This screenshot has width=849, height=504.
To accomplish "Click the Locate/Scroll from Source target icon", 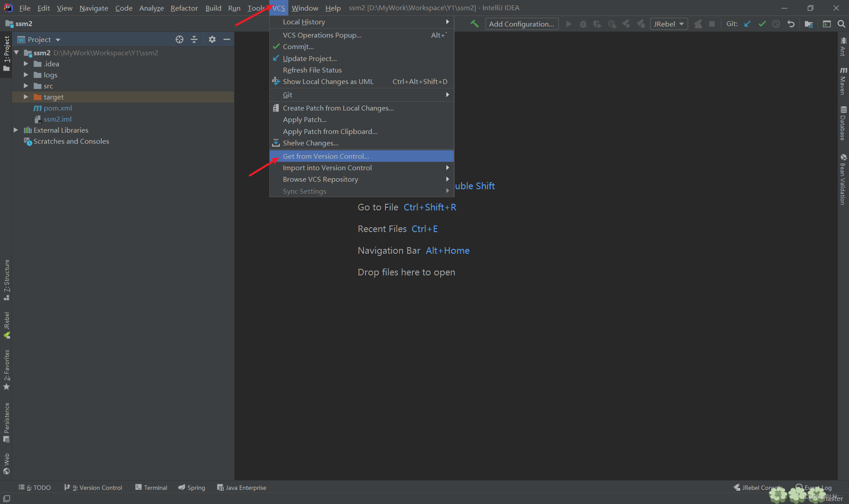I will click(x=180, y=39).
